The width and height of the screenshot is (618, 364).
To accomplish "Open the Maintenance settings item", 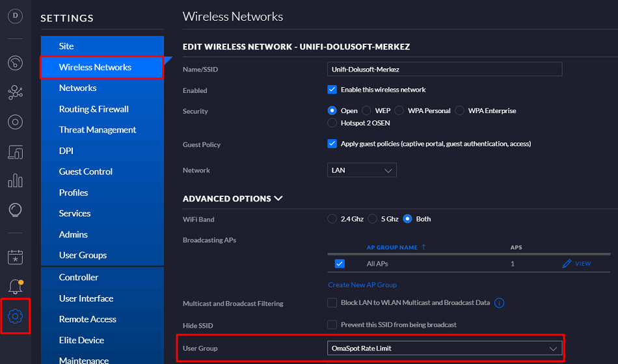I will [x=102, y=359].
